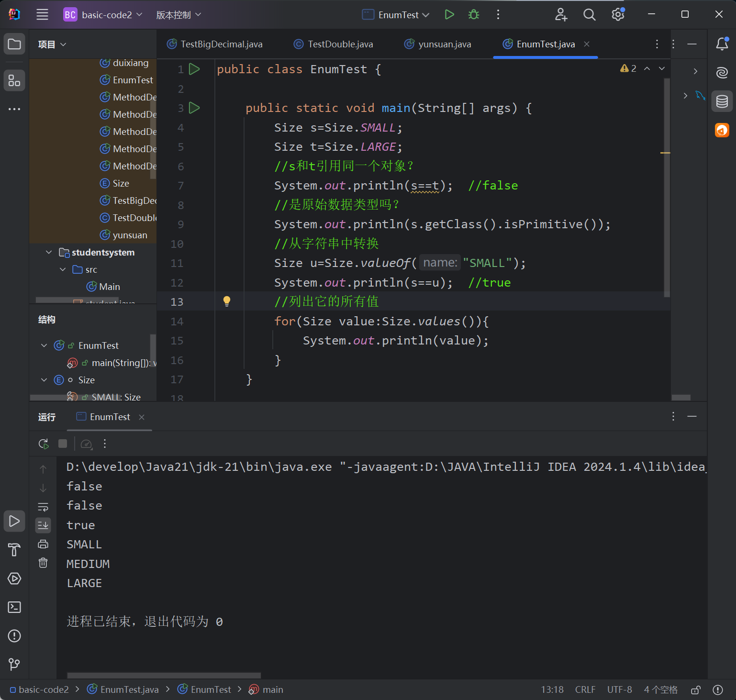
Task: Click the Search Everywhere magnifier icon
Action: [589, 15]
